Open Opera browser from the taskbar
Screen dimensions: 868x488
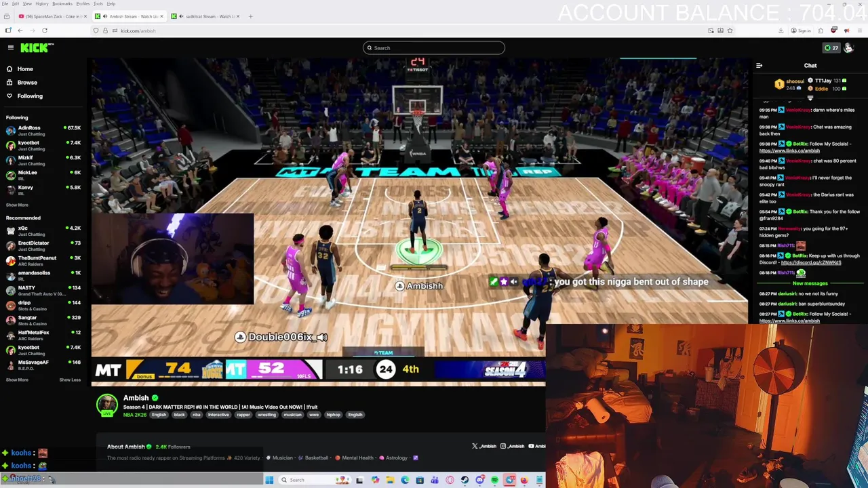pos(450,480)
